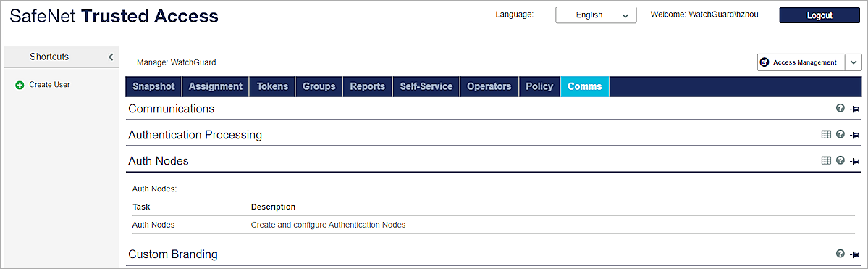
Task: Click the Access Management button
Action: (801, 62)
